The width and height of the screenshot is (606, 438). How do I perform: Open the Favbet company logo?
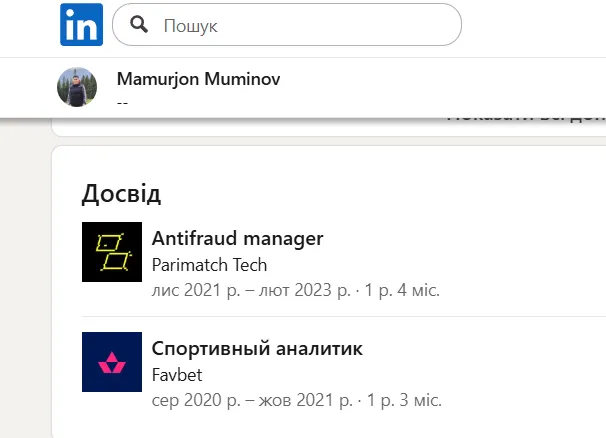tap(112, 362)
